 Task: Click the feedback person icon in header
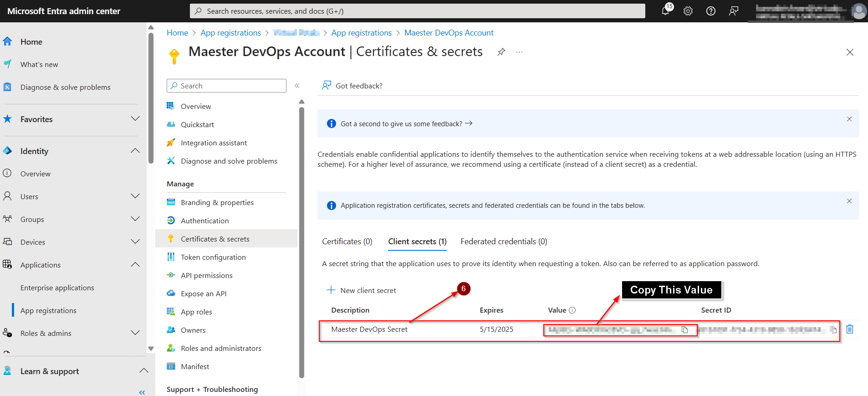pos(733,11)
